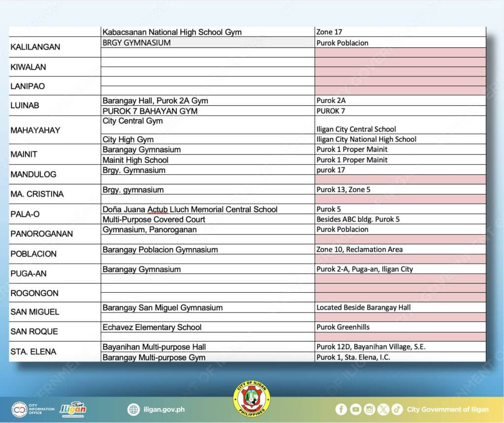Open the iligan.gov.ph website link

[x=164, y=409]
